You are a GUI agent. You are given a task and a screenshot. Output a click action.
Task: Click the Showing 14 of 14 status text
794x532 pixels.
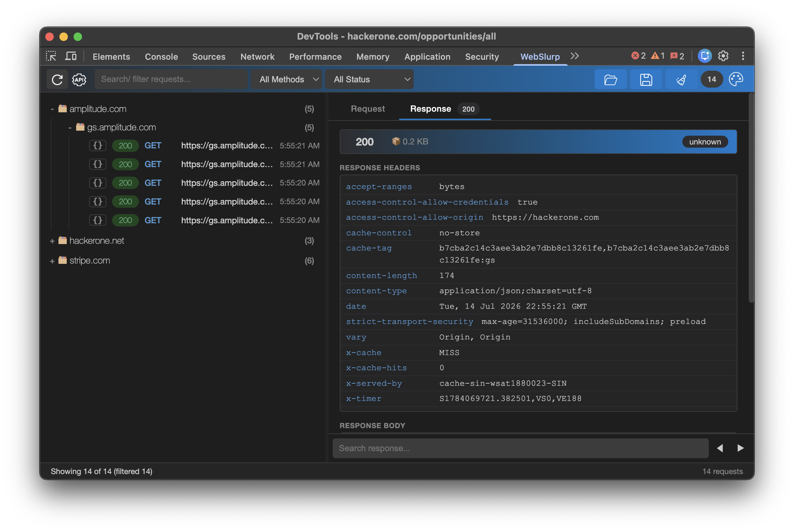tap(101, 471)
